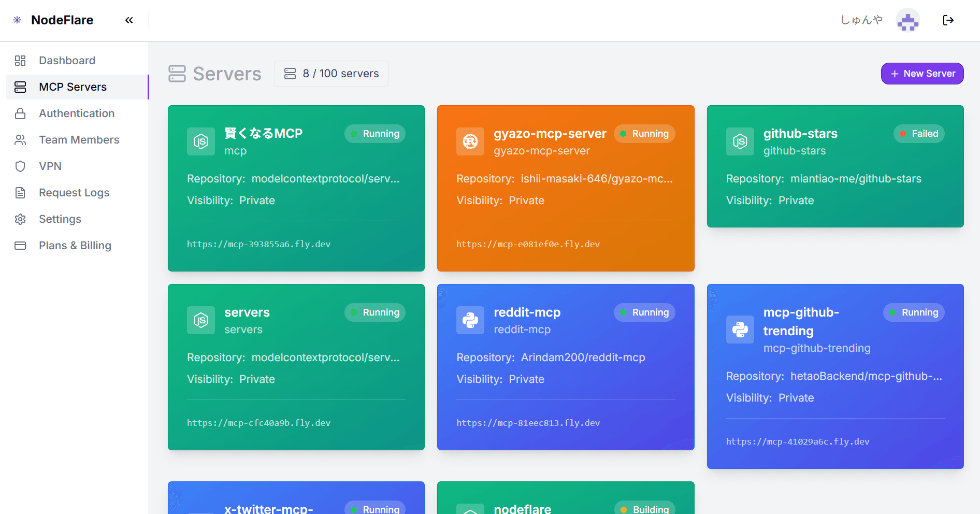980x514 pixels.
Task: Click the Running status on reddit-mcp card
Action: (x=644, y=312)
